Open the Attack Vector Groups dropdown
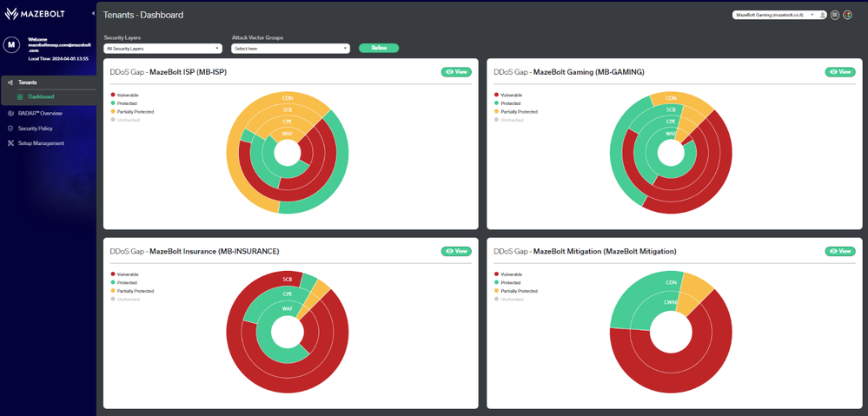The image size is (868, 416). point(290,49)
